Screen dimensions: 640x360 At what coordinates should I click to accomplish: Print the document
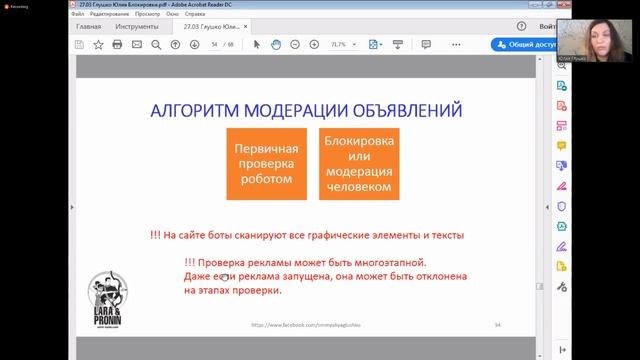point(117,44)
